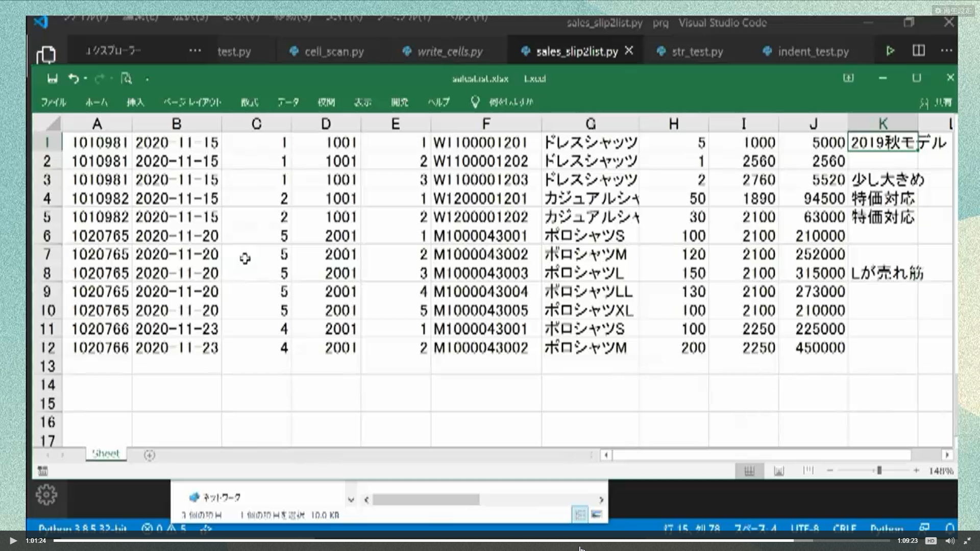
Task: Click the VS Code logo icon
Action: pos(41,22)
